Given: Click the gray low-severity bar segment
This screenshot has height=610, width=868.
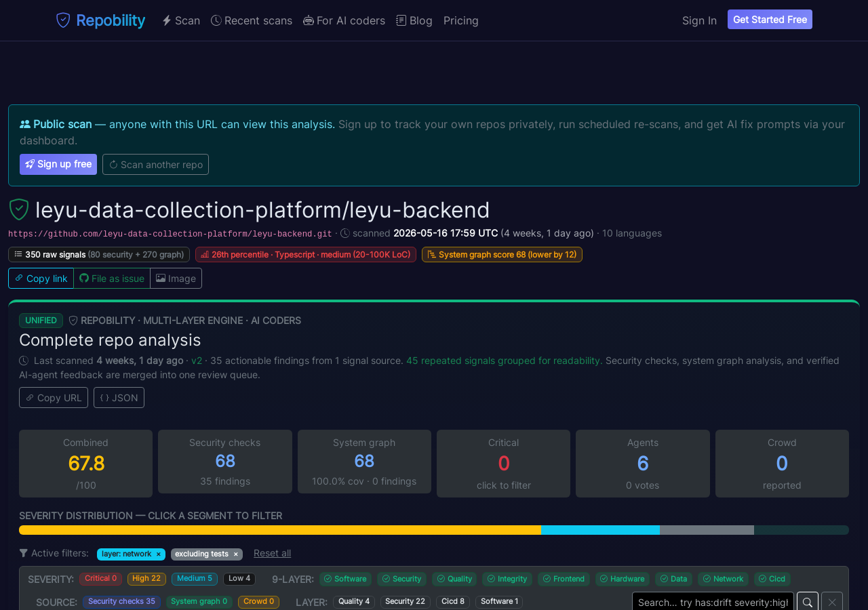Looking at the screenshot, I should pyautogui.click(x=707, y=530).
